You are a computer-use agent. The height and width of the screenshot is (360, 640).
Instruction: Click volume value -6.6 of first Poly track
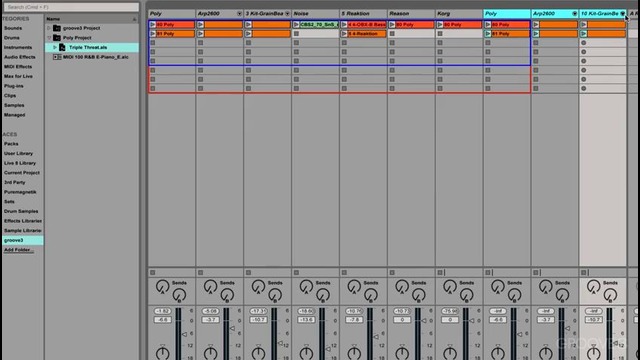[x=163, y=320]
